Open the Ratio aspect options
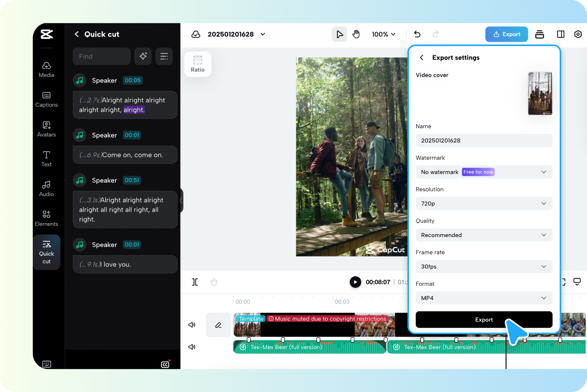The image size is (587, 392). pyautogui.click(x=198, y=64)
